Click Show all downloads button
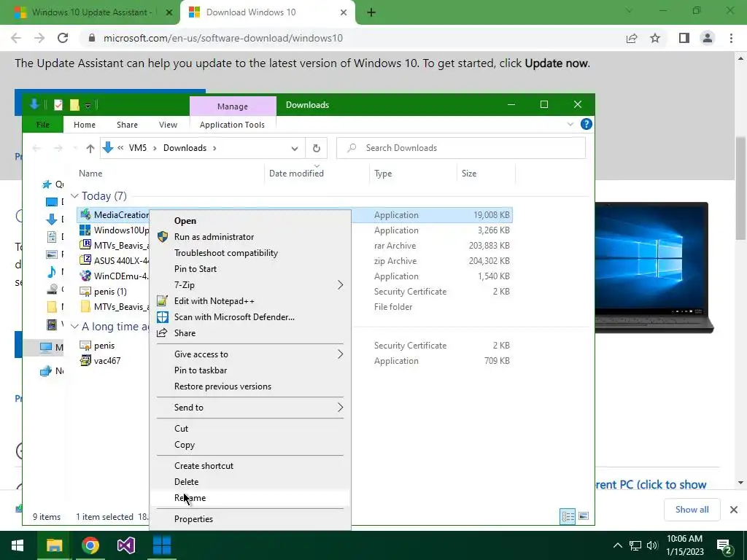Image resolution: width=747 pixels, height=560 pixels. [692, 510]
